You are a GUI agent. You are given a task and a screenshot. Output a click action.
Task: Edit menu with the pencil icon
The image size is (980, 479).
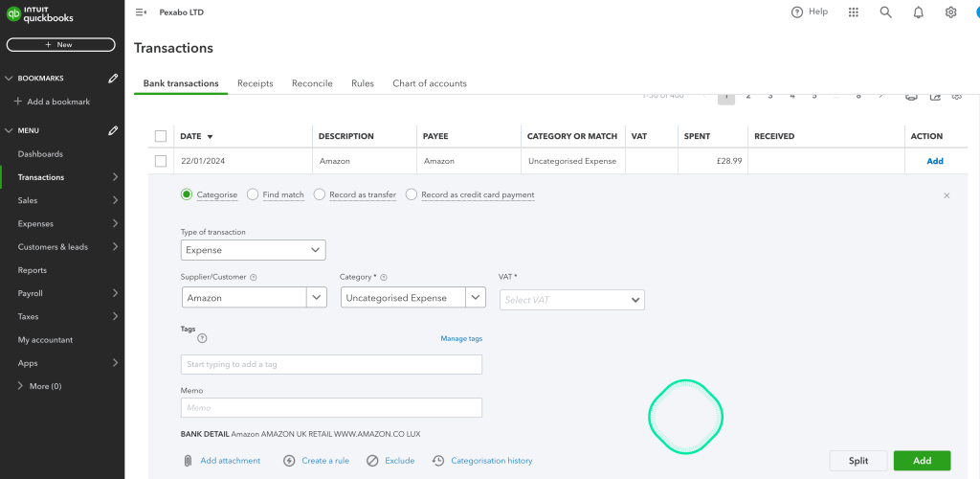point(113,130)
